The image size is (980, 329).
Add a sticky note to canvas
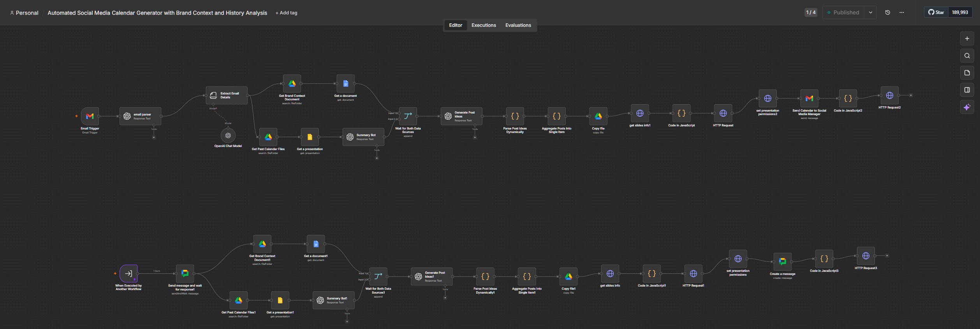click(967, 73)
